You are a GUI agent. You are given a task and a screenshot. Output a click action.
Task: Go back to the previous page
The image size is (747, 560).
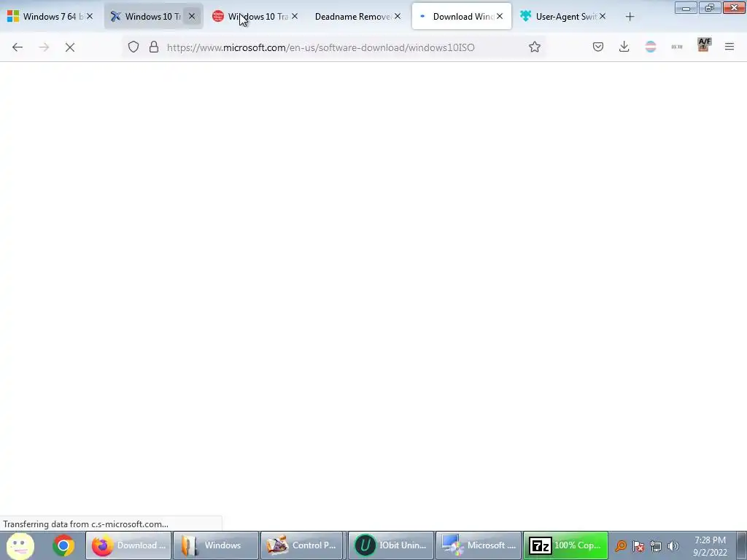[18, 47]
